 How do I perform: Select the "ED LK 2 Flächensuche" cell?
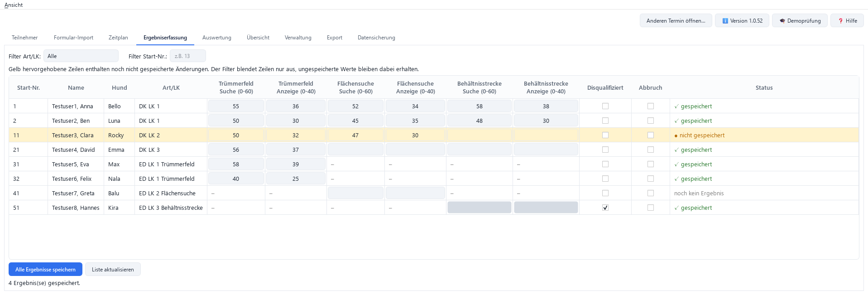[x=171, y=193]
